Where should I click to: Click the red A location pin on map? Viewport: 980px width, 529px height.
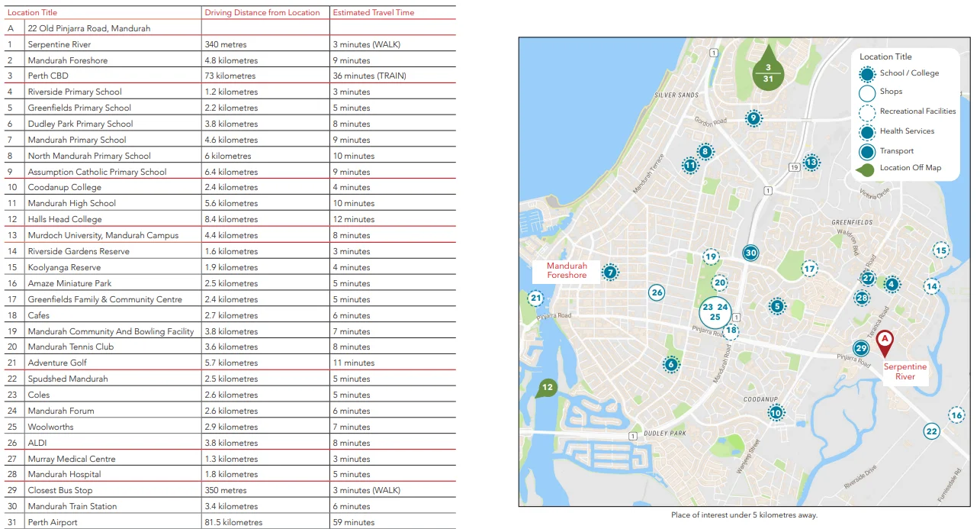885,341
